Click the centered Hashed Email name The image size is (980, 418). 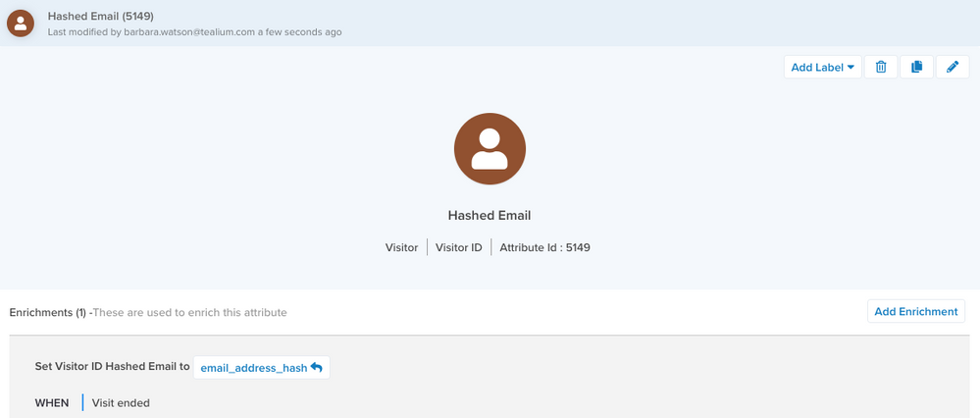490,216
